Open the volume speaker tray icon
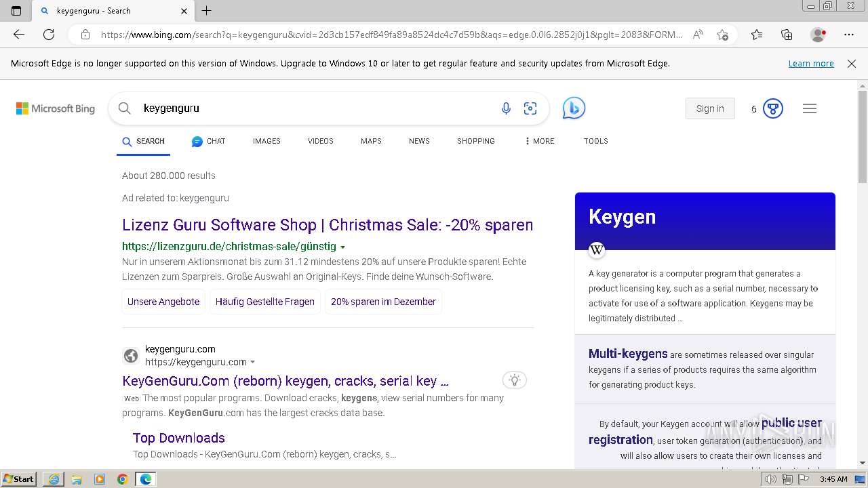Image resolution: width=868 pixels, height=488 pixels. 771,479
